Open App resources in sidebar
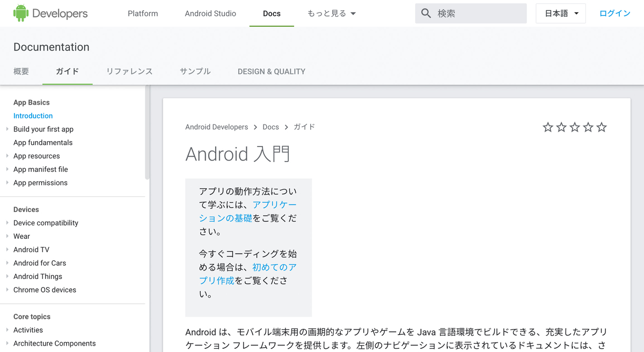 point(36,156)
